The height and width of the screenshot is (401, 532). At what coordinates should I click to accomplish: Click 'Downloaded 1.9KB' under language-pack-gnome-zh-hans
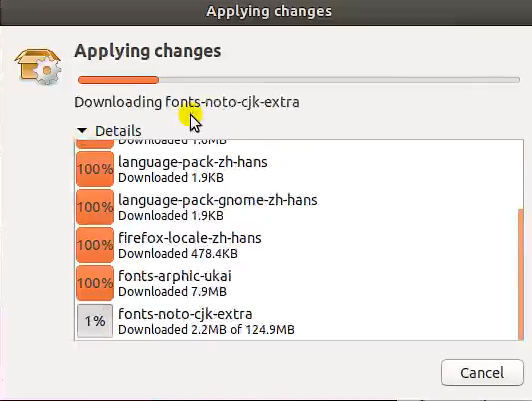tap(171, 216)
